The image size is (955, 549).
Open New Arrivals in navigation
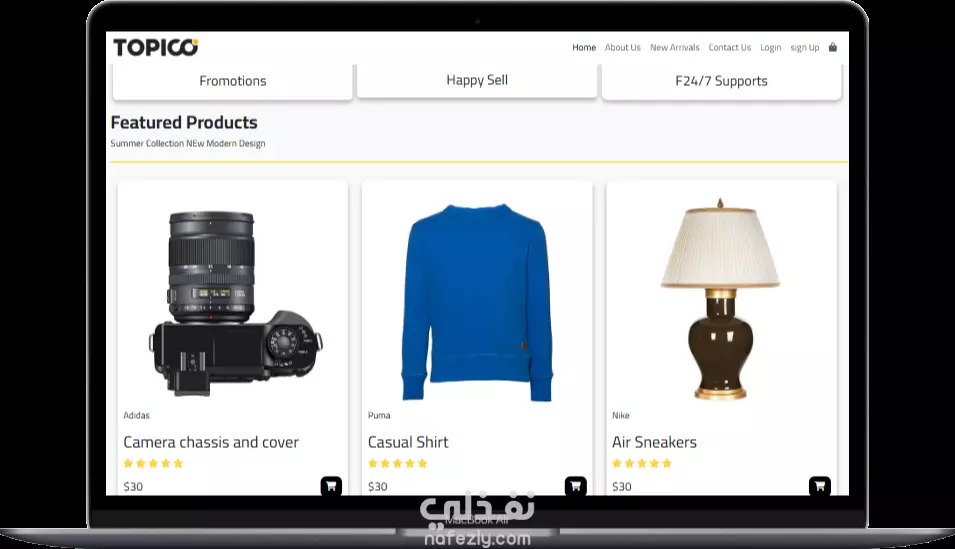(x=674, y=48)
